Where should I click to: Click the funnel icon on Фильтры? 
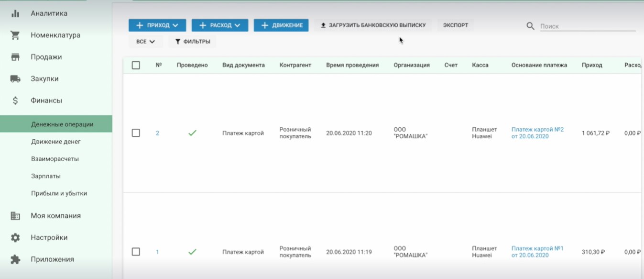178,42
